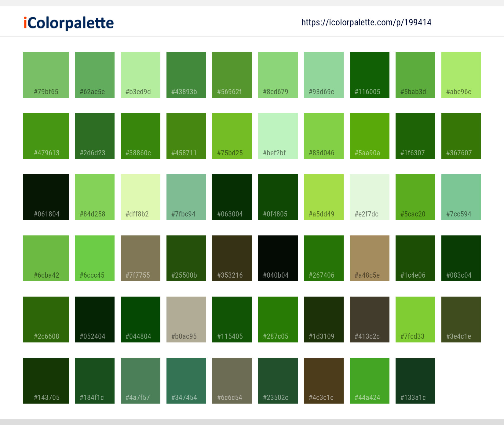Choose the #7cc594 swatch
Viewport: 504px width, 425px height.
[461, 197]
